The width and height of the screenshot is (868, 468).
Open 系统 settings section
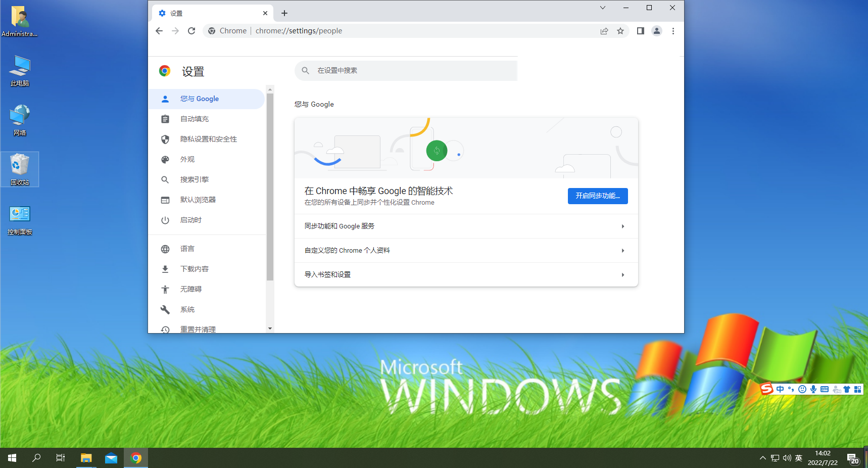click(206, 310)
